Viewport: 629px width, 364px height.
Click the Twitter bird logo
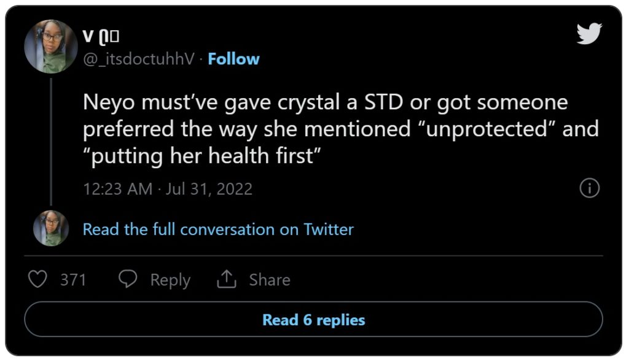click(x=589, y=33)
